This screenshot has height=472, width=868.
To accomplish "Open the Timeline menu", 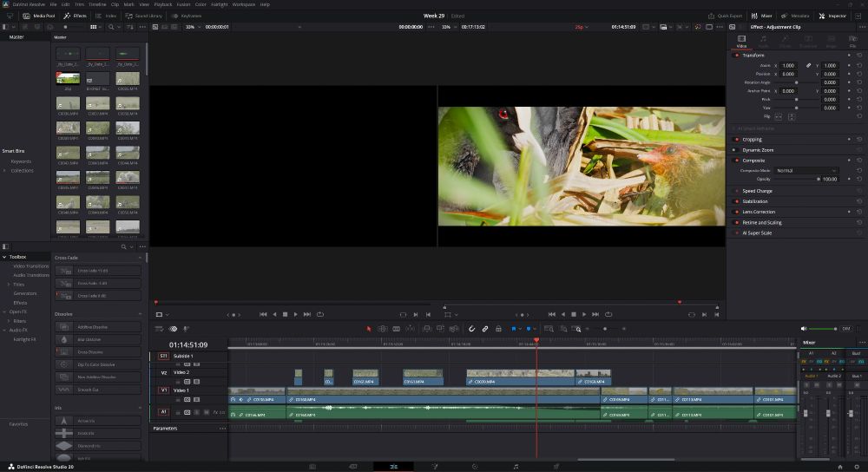I will tap(97, 4).
